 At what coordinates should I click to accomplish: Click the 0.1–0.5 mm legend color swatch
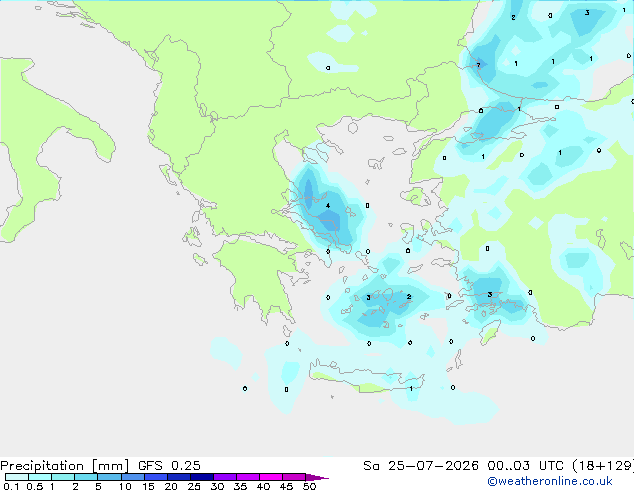click(17, 477)
